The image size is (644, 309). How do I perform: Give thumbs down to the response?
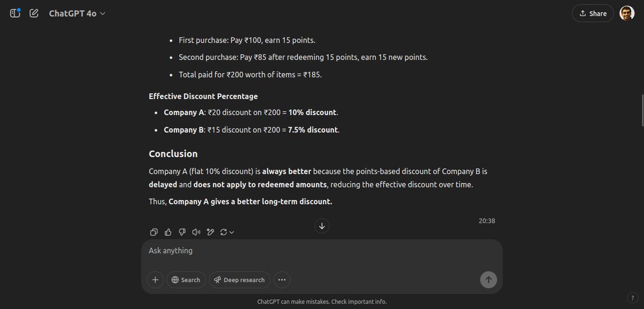182,232
